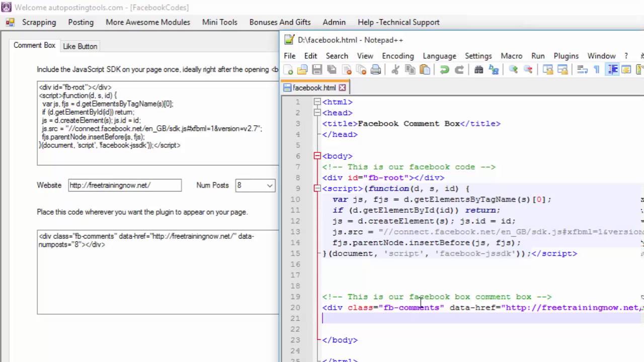Close facebook.html tab with the red X
This screenshot has height=362, width=644.
click(342, 87)
